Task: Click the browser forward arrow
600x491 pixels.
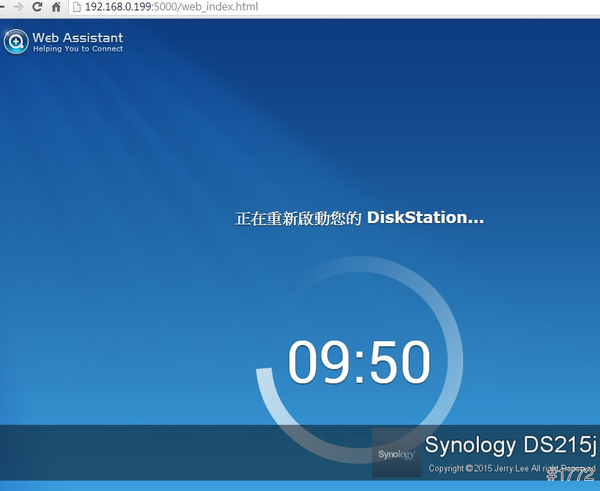Action: (x=16, y=7)
